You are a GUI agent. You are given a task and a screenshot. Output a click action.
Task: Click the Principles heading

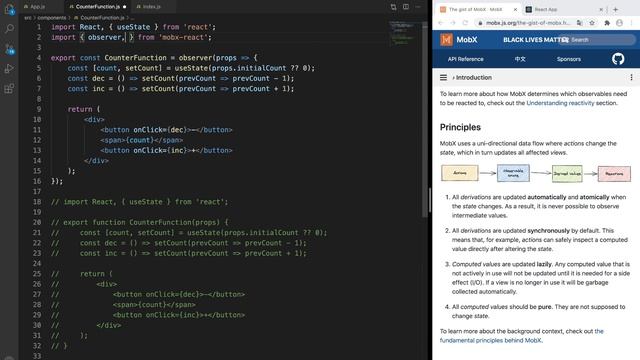460,127
